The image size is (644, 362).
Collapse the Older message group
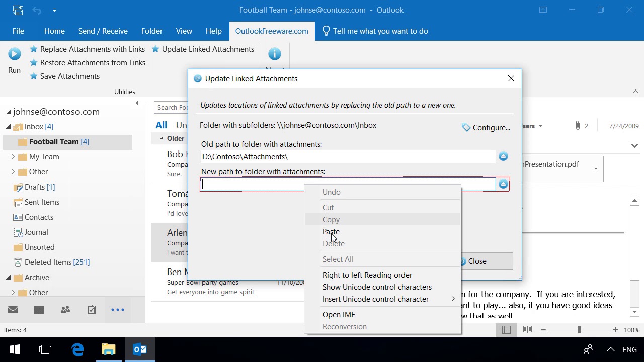(162, 138)
